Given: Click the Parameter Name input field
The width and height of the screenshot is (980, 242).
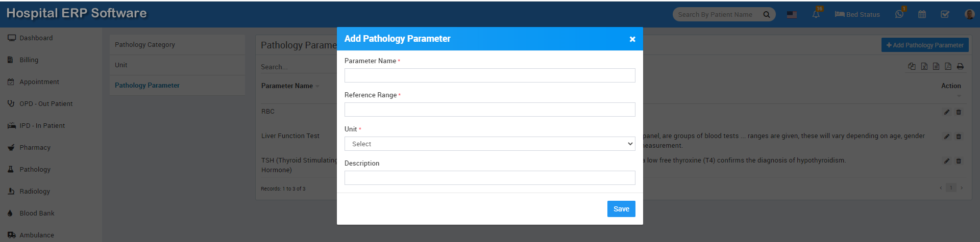Looking at the screenshot, I should click(x=489, y=75).
